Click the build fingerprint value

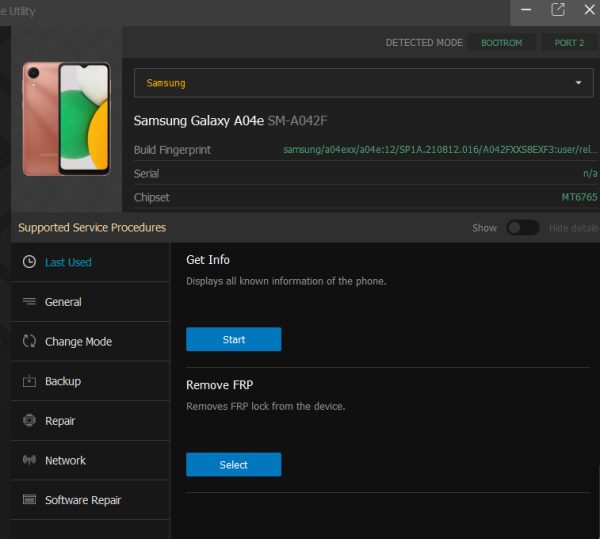(x=440, y=149)
